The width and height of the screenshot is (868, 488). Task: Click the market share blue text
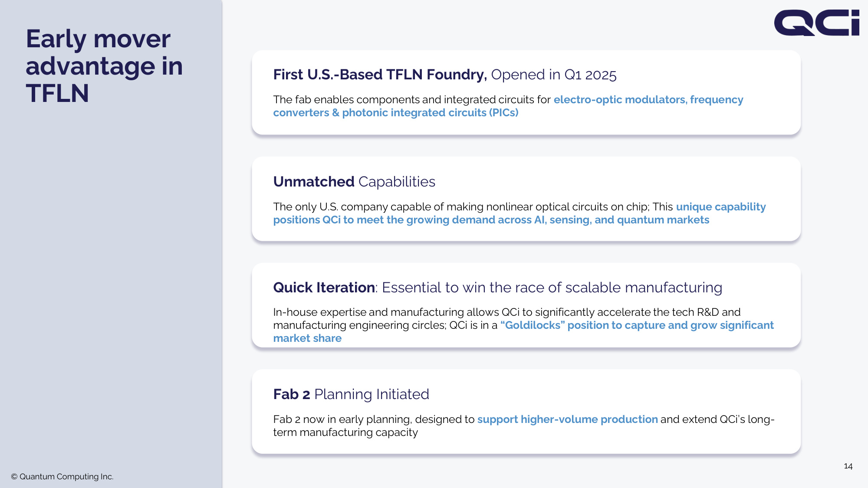pos(307,338)
